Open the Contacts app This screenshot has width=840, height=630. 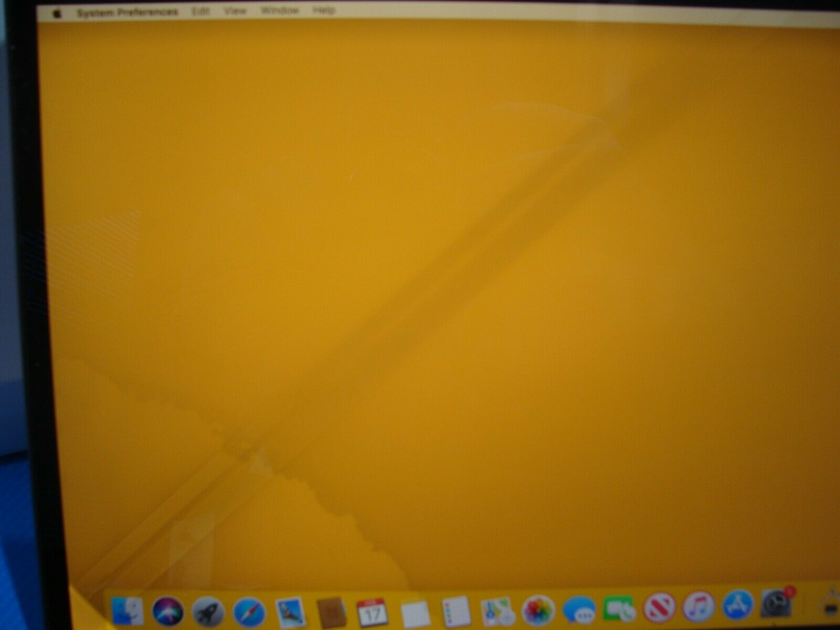330,611
